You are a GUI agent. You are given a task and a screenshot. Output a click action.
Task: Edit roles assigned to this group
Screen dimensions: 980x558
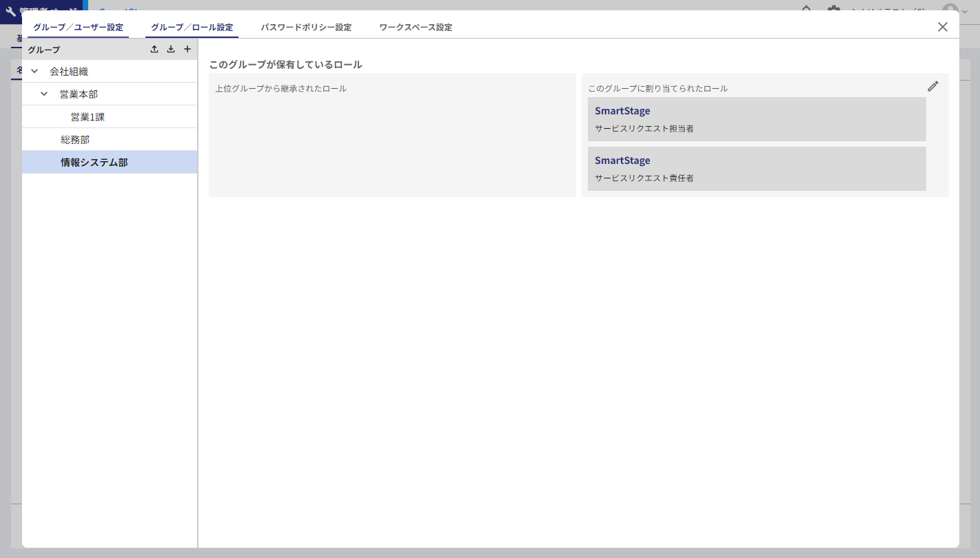click(x=933, y=86)
